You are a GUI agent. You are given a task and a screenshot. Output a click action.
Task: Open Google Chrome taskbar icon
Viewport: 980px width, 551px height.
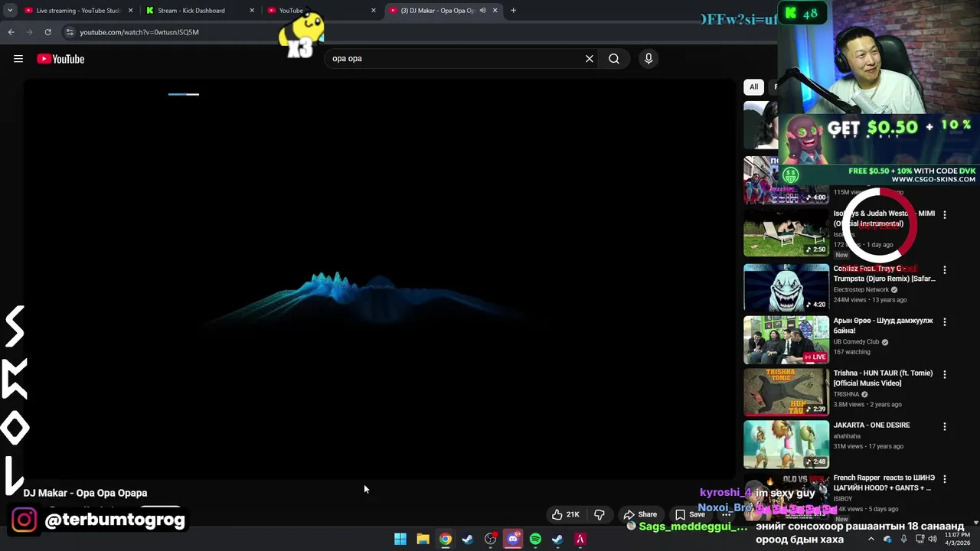tap(446, 539)
